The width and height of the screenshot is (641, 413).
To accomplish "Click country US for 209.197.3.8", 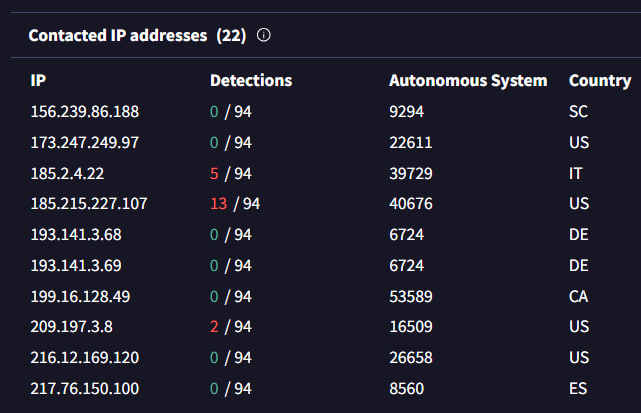I will [579, 327].
